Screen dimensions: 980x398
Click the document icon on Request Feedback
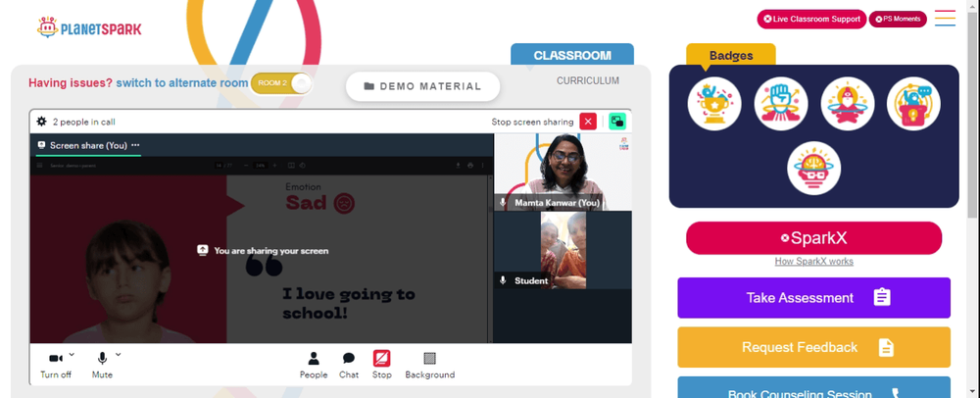[x=886, y=347]
